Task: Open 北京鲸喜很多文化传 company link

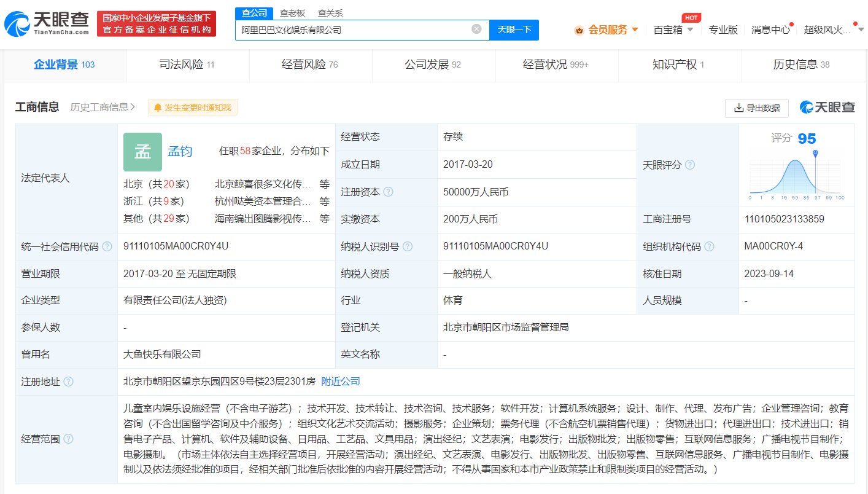Action: pyautogui.click(x=263, y=184)
